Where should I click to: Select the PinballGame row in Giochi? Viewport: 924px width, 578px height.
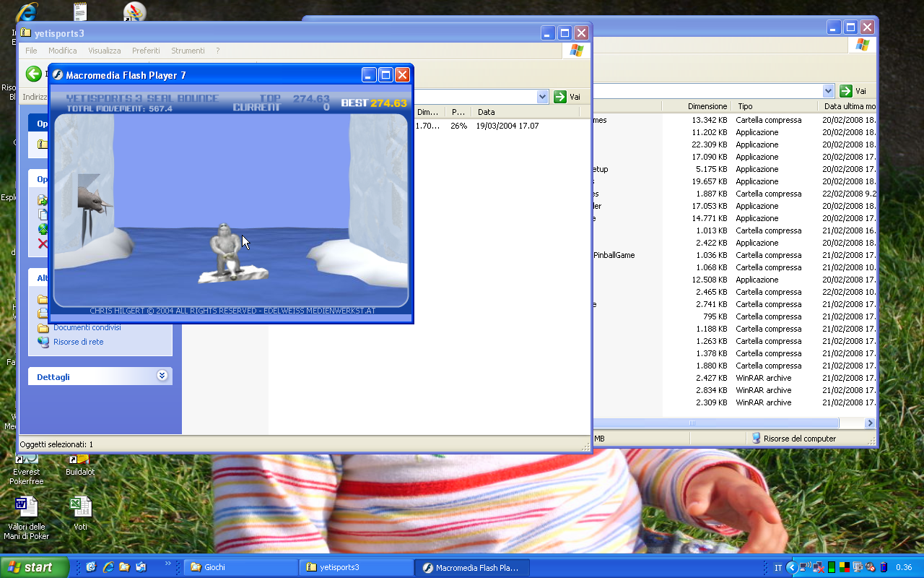click(x=733, y=255)
